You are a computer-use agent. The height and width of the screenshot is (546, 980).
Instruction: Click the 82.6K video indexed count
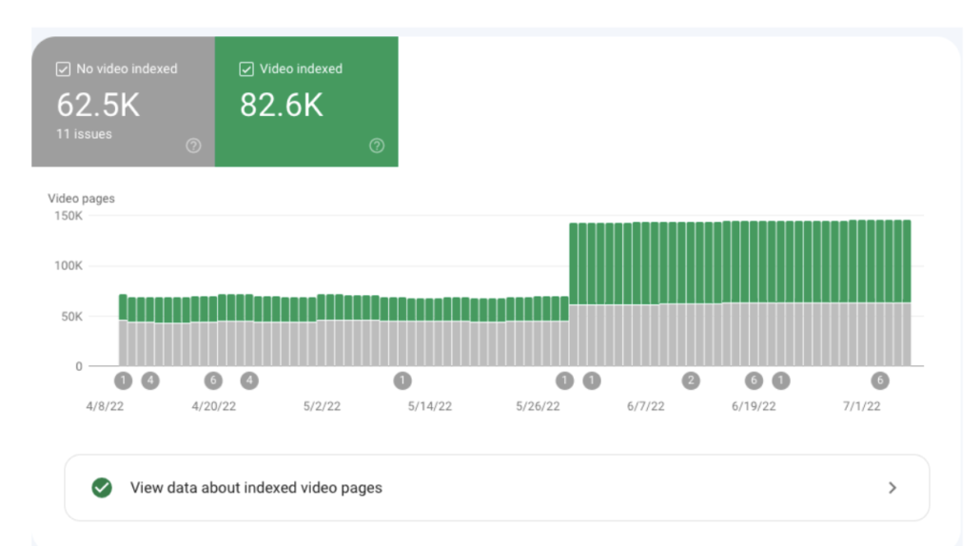point(282,105)
